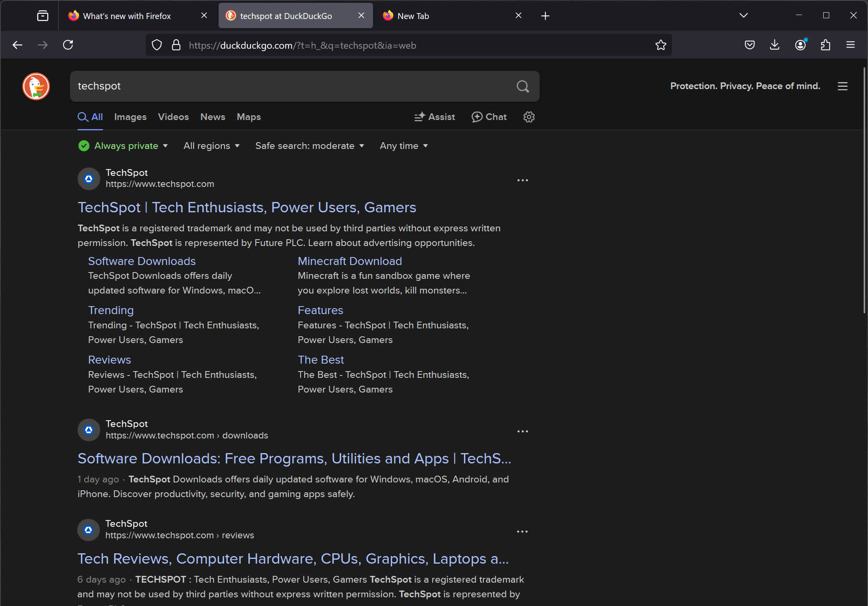
Task: Switch to Maps results
Action: [249, 117]
